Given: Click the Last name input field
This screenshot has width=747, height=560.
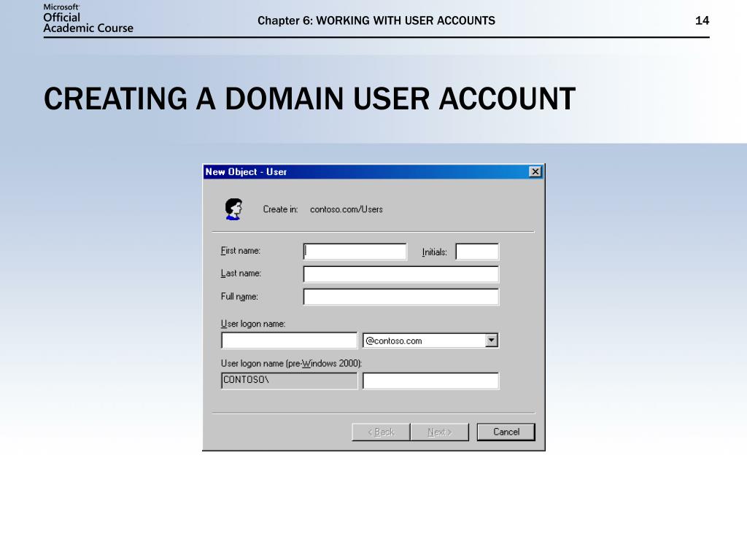Looking at the screenshot, I should pos(400,274).
